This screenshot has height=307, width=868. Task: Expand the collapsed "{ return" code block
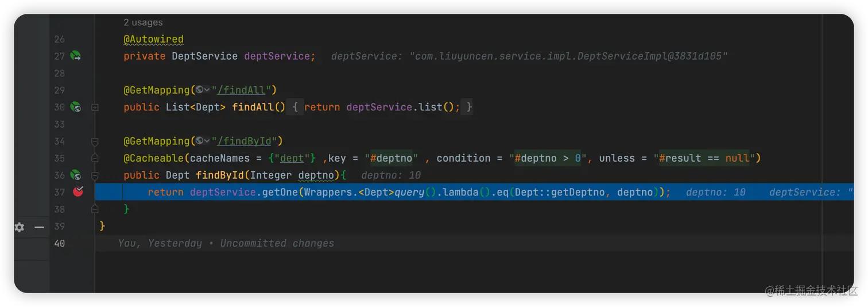(294, 107)
